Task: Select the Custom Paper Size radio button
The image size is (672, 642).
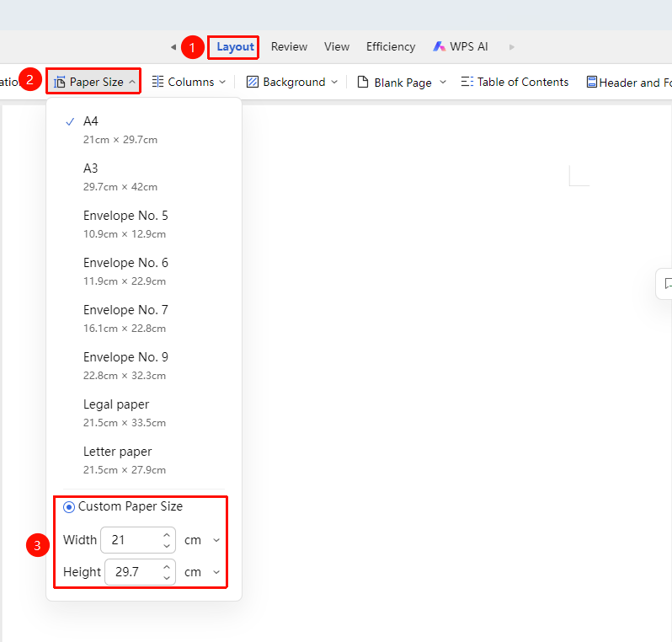Action: tap(69, 507)
